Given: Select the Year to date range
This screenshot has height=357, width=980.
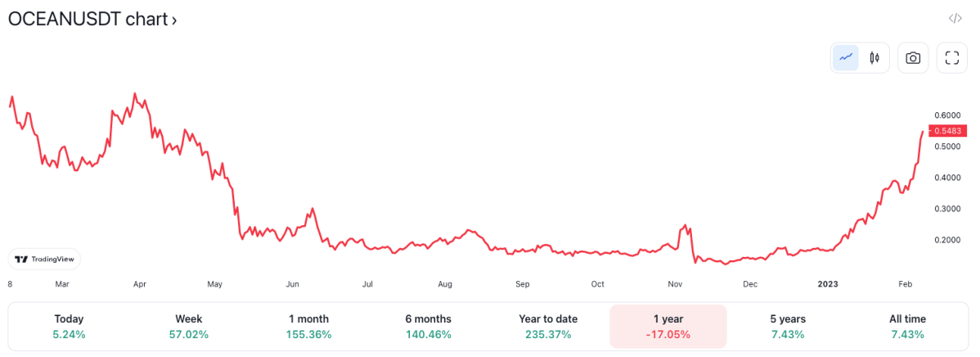Looking at the screenshot, I should pos(548,327).
